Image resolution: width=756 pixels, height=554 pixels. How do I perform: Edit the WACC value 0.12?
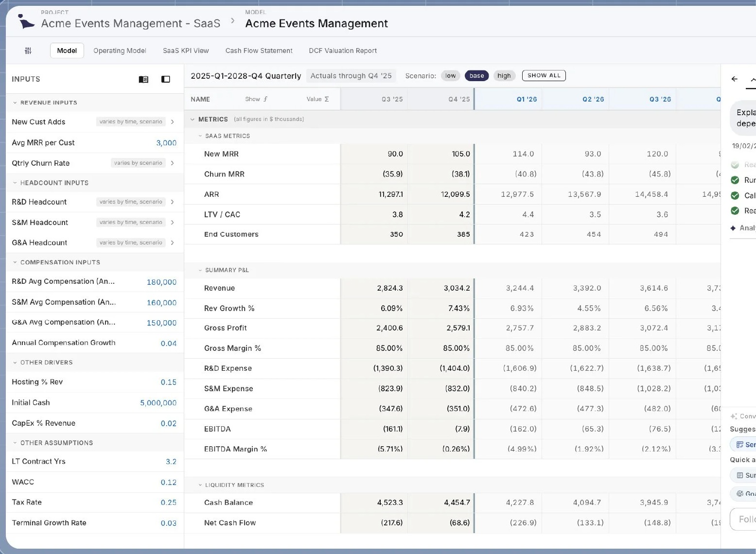tap(169, 483)
